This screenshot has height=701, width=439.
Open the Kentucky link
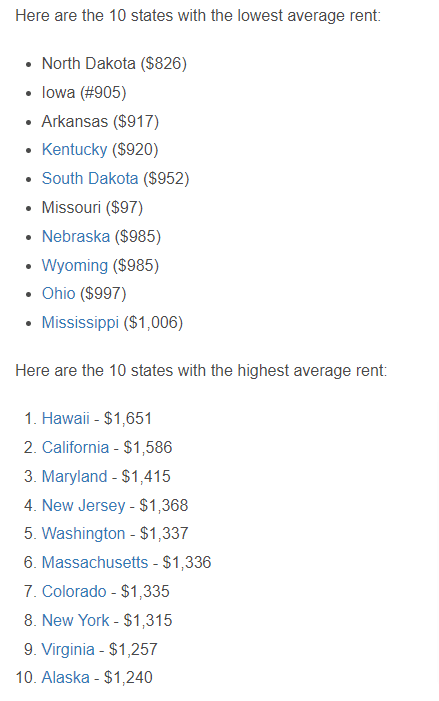click(x=75, y=149)
